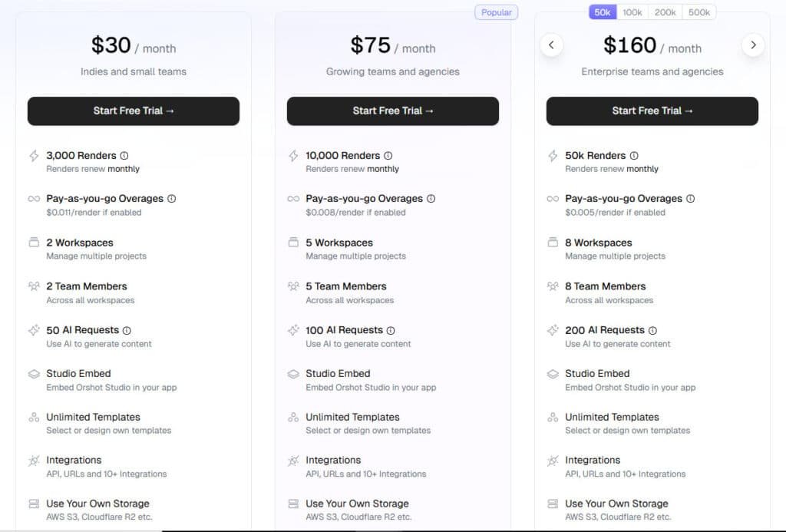Click the workspaces icon next to 5 Workspaces
This screenshot has width=786, height=532.
[x=293, y=243]
